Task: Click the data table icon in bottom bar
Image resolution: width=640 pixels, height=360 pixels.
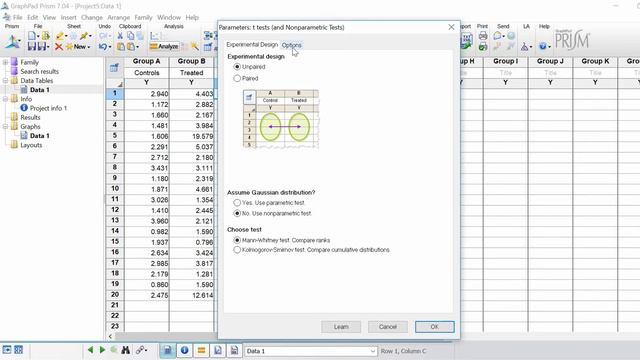Action: [167, 350]
